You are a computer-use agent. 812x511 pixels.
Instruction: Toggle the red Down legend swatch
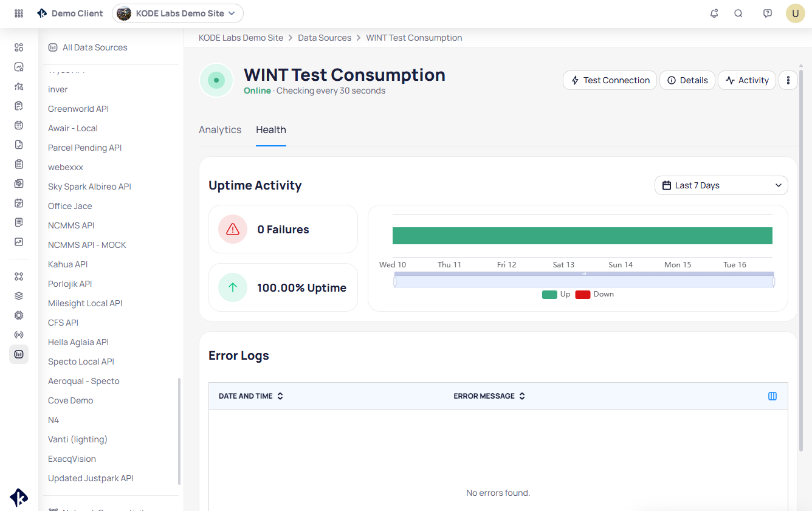[x=583, y=294]
